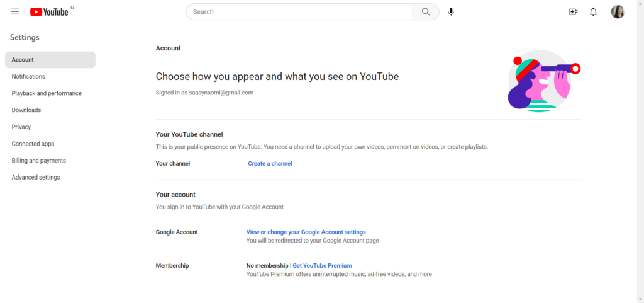Click the 'Settings' sidebar title
644x303 pixels.
pos(25,37)
